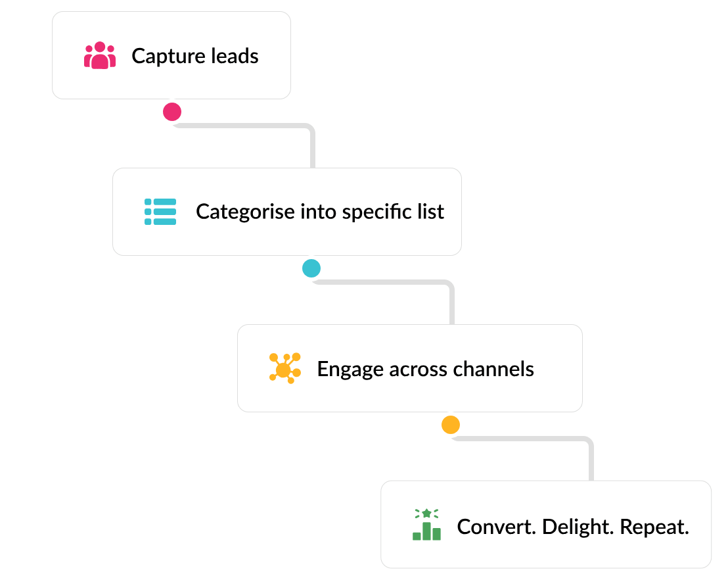Click the pink connector dot
This screenshot has height=580, width=728.
[172, 112]
